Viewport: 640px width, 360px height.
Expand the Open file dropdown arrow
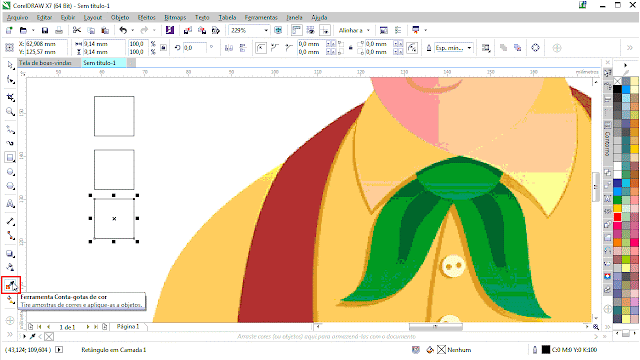point(33,30)
